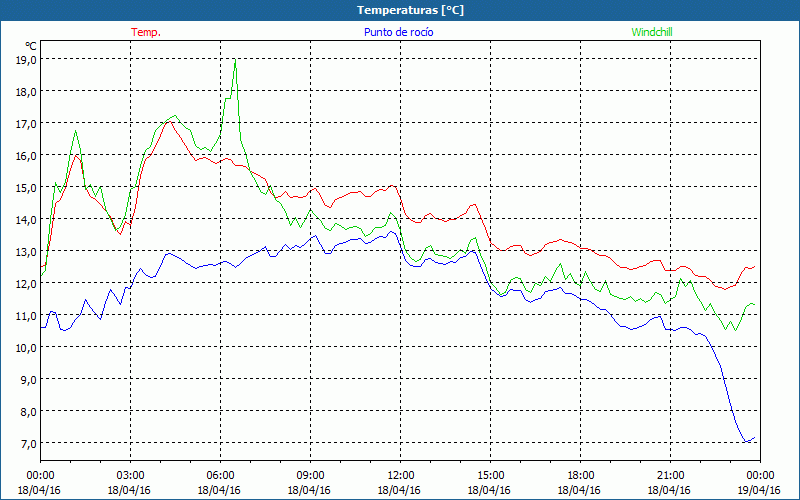Click the 18:00 time axis label

580,475
